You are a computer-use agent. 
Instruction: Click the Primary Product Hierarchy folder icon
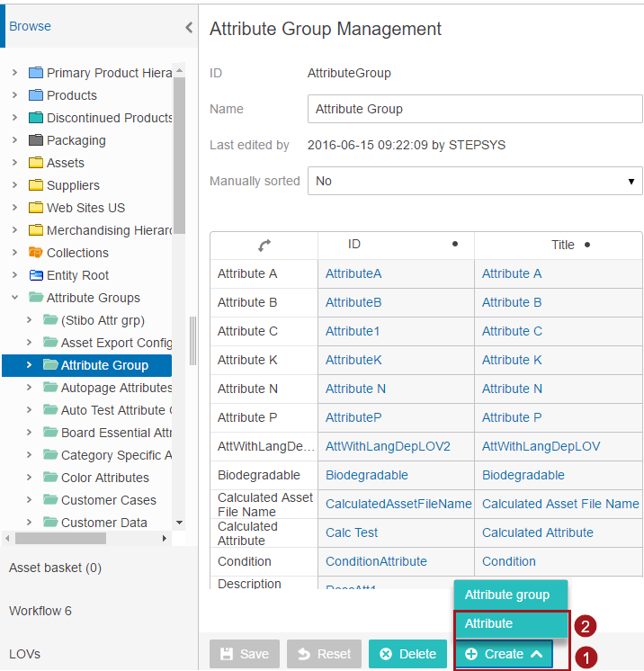pyautogui.click(x=36, y=73)
